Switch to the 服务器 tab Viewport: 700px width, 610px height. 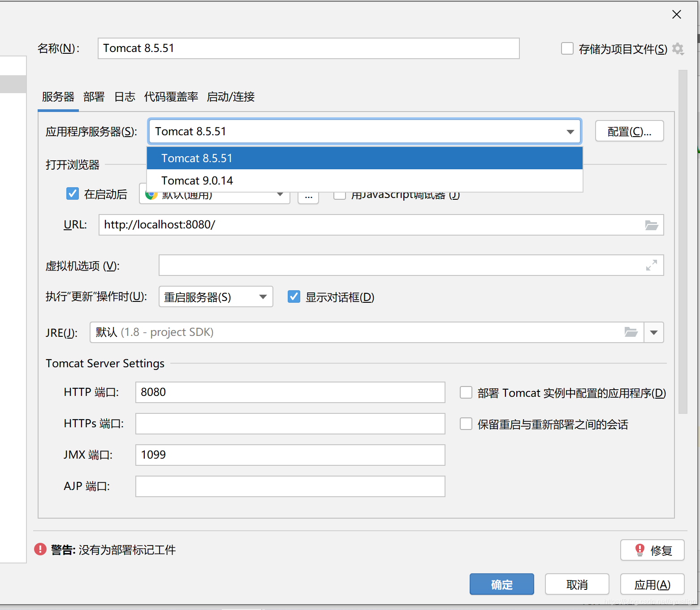[58, 97]
